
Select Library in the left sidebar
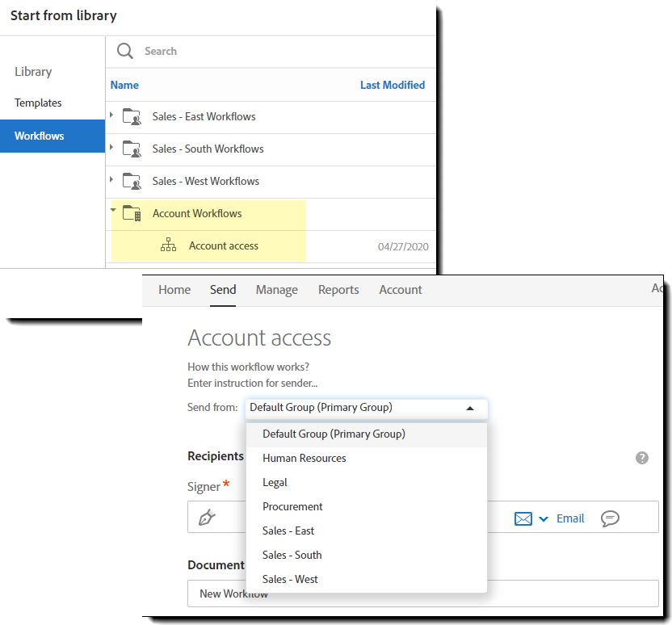pyautogui.click(x=33, y=72)
